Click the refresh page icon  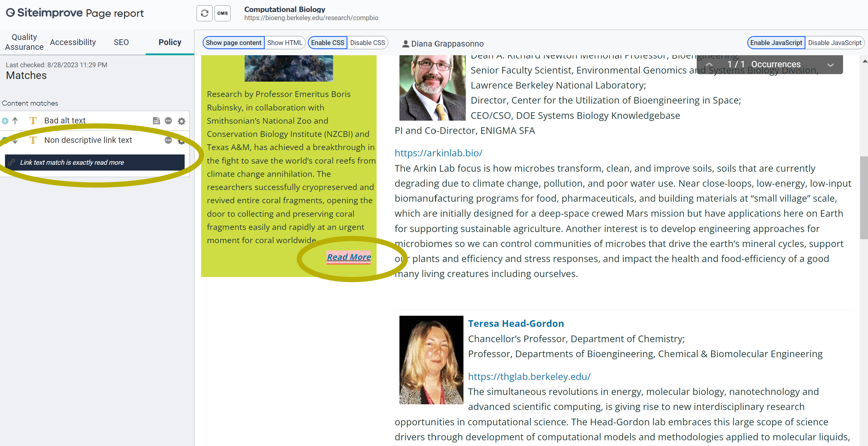click(205, 14)
